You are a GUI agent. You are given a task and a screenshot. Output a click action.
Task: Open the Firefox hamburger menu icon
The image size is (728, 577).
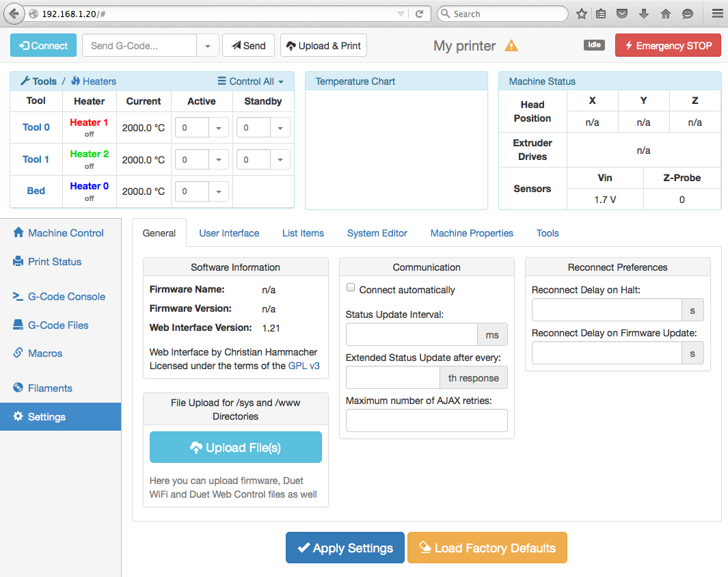point(717,14)
